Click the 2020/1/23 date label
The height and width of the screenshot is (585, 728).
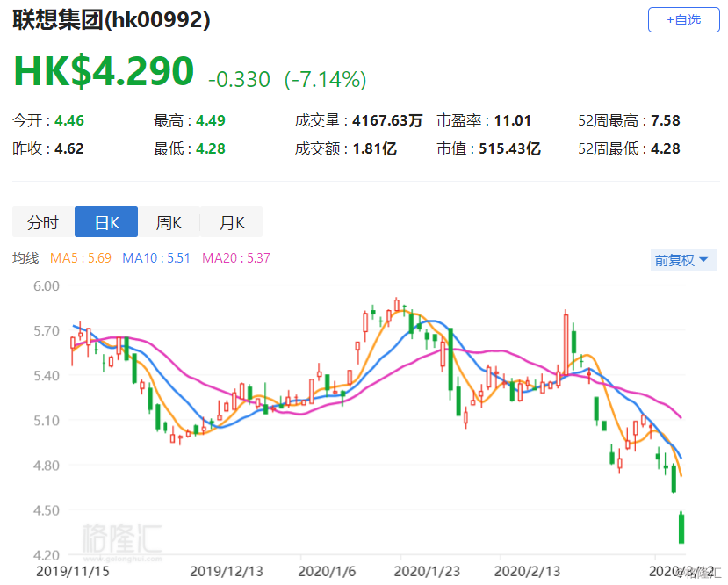[427, 571]
